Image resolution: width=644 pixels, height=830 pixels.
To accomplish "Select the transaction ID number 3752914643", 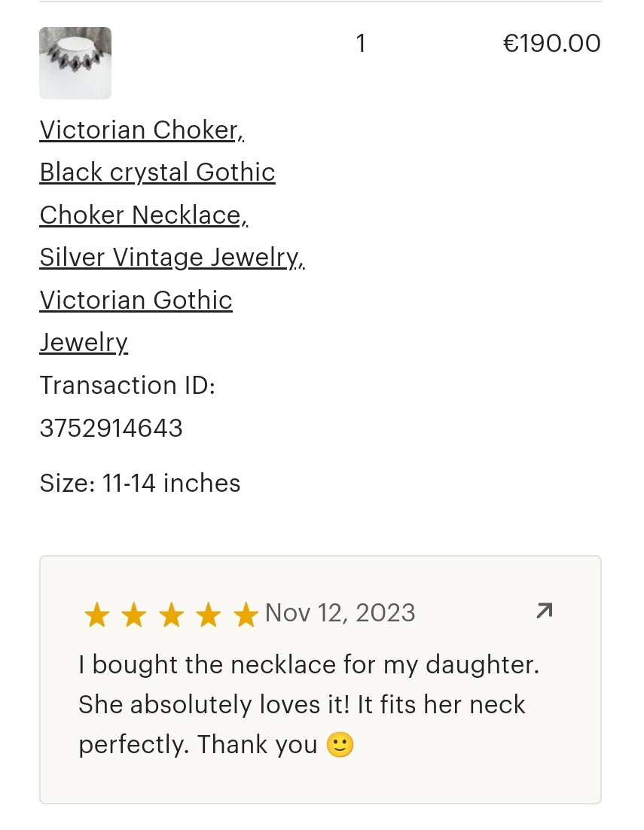I will [111, 428].
